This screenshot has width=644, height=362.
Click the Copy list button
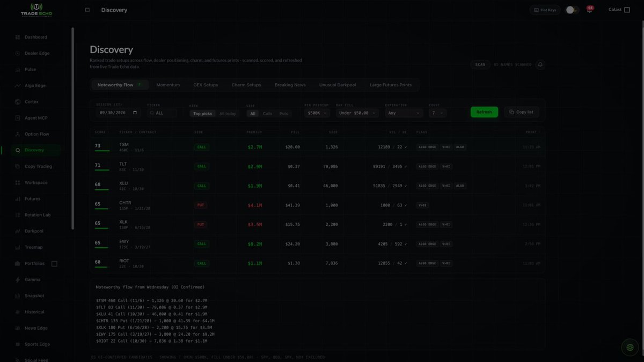(521, 112)
